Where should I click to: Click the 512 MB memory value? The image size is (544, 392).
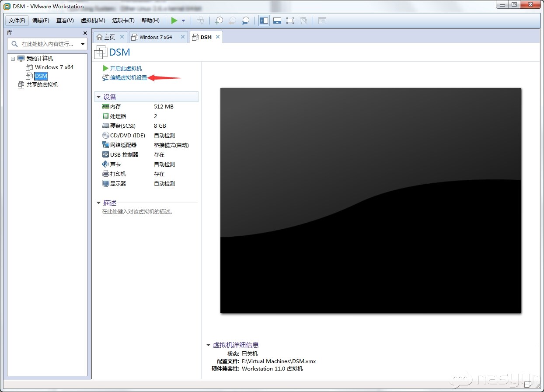tap(164, 107)
